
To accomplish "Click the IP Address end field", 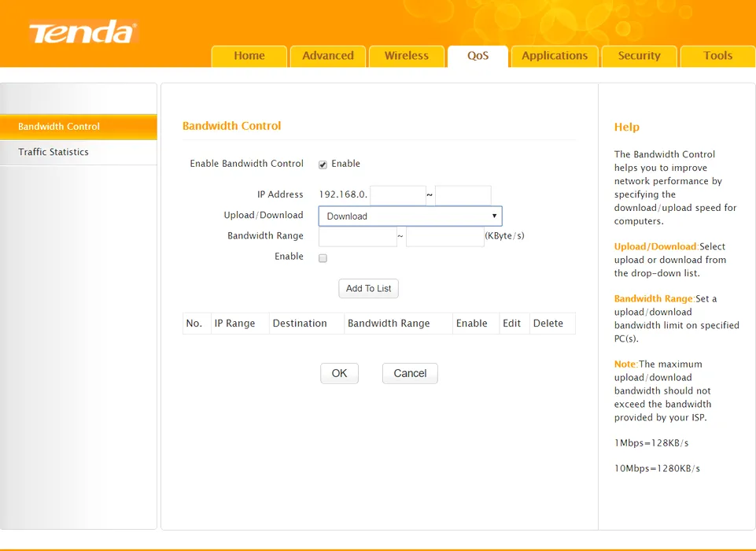I will coord(463,195).
